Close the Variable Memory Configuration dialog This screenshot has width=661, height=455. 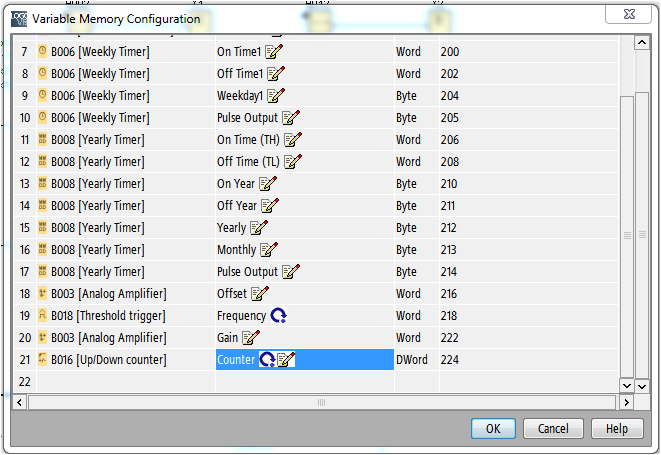pos(629,14)
